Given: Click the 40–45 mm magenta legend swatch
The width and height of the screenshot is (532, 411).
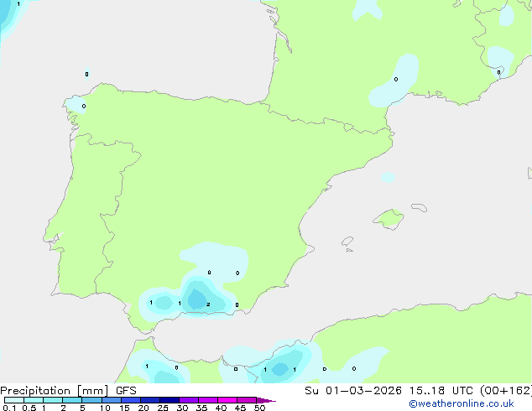Looking at the screenshot, I should click(227, 400).
